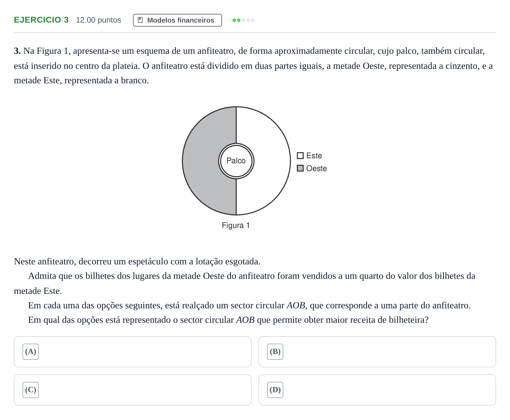Click the gray Oeste legend square
Image resolution: width=510 pixels, height=420 pixels.
[300, 168]
